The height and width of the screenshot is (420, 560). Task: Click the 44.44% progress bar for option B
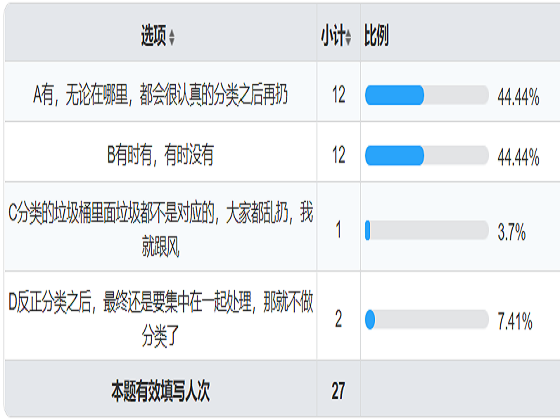(x=427, y=155)
